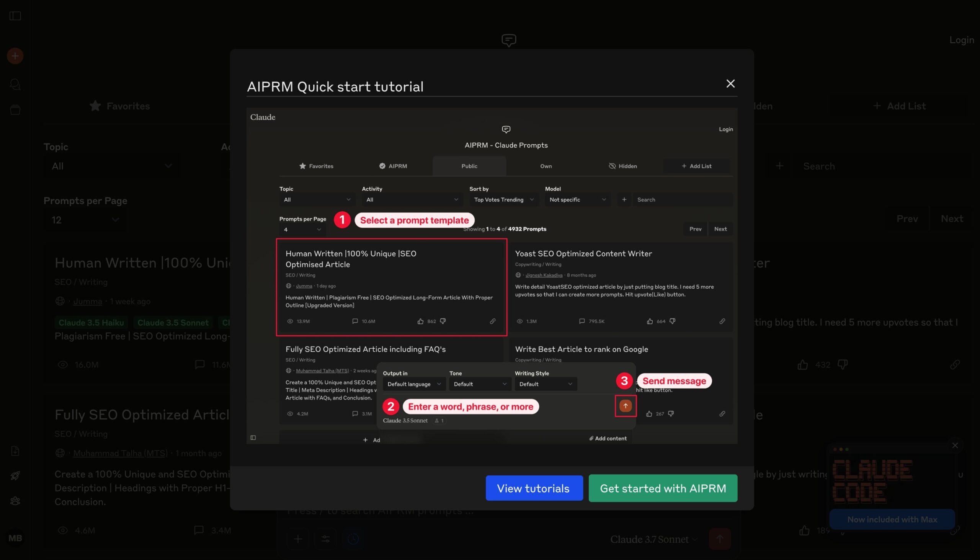Open the MB user profile avatar
Viewport: 980px width, 560px height.
coord(15,538)
